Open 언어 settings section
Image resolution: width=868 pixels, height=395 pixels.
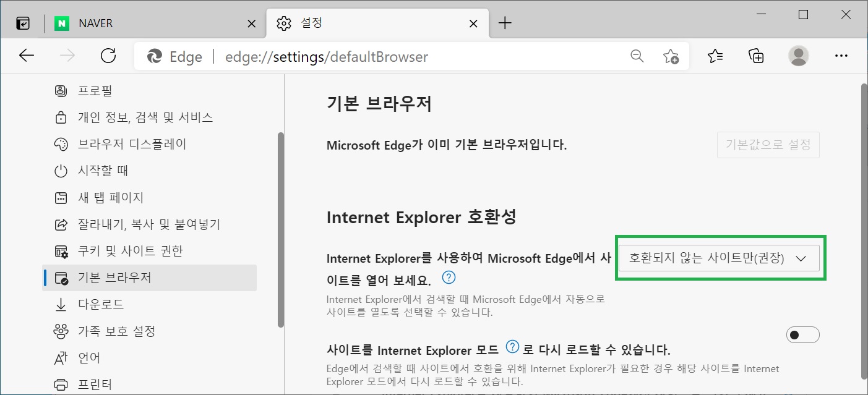tap(149, 357)
